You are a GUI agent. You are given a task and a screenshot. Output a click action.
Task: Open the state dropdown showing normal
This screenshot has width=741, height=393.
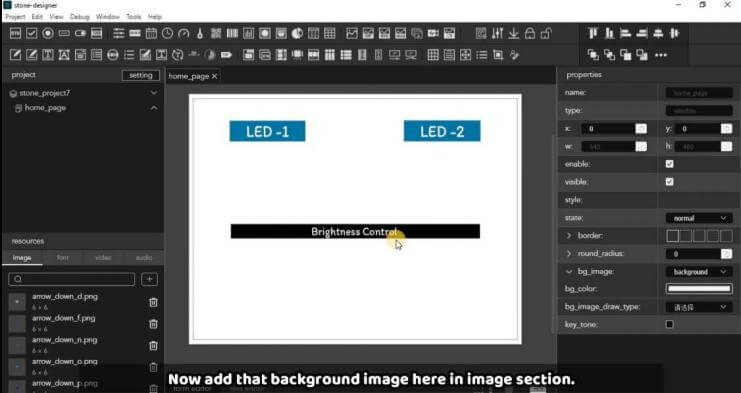[699, 218]
